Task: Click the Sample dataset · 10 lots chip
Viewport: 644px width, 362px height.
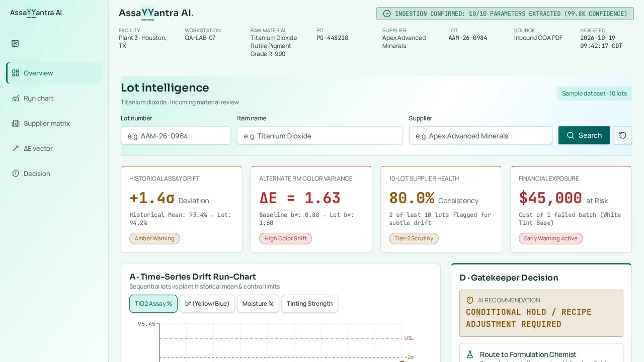Action: point(594,94)
